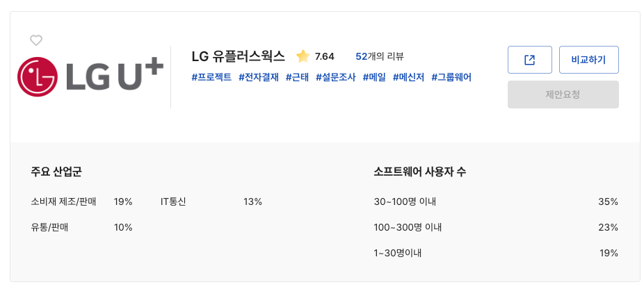Select the #전자결재 hashtag
The width and height of the screenshot is (644, 289).
[259, 77]
